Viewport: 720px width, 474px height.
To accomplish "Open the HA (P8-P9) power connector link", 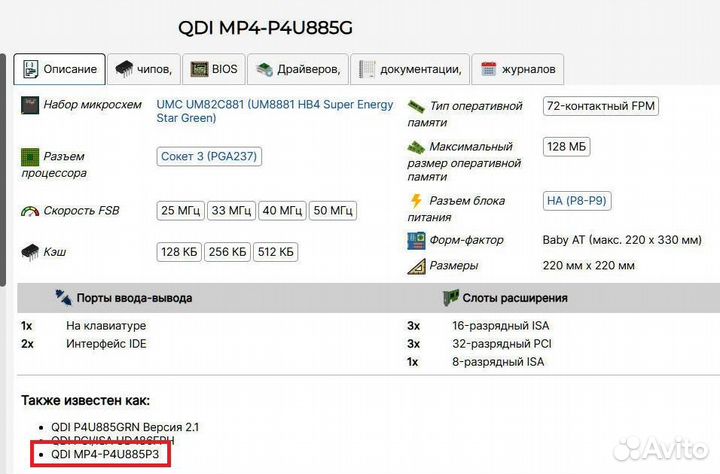I will click(x=577, y=201).
